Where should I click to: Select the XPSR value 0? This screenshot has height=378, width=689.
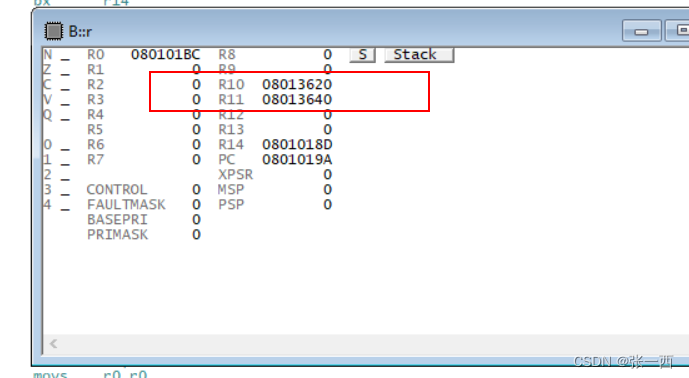pos(327,174)
